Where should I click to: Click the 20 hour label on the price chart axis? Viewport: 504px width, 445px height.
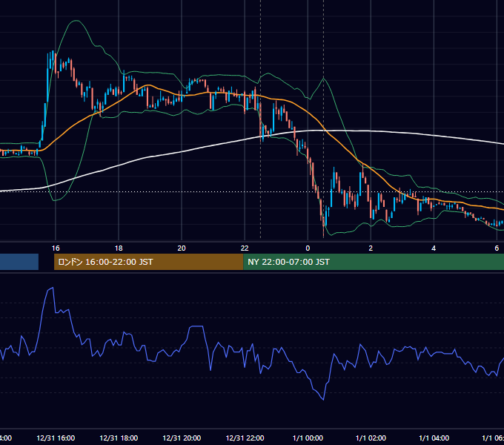click(x=182, y=248)
